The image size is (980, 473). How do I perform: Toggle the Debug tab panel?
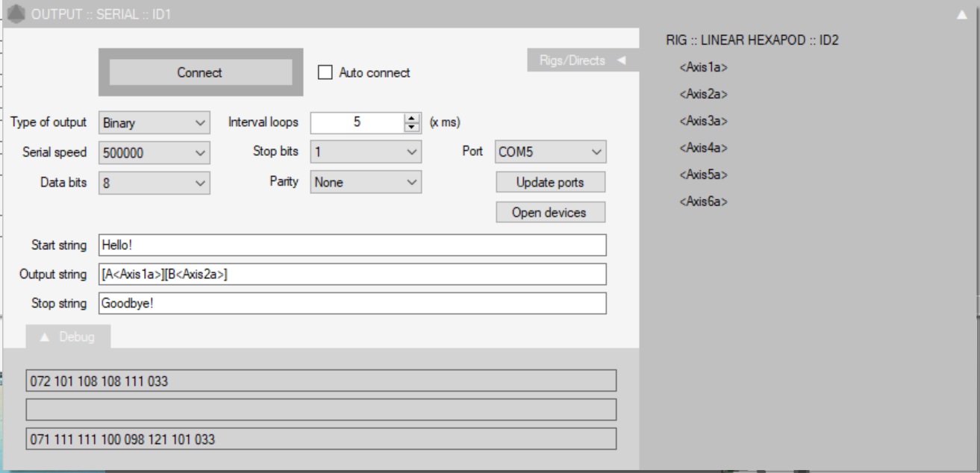pos(68,337)
